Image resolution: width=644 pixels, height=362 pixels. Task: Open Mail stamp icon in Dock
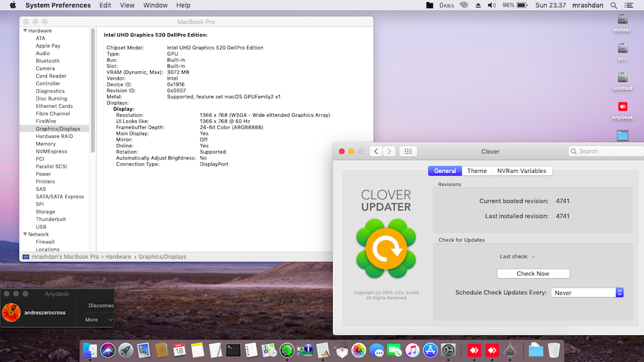(144, 350)
